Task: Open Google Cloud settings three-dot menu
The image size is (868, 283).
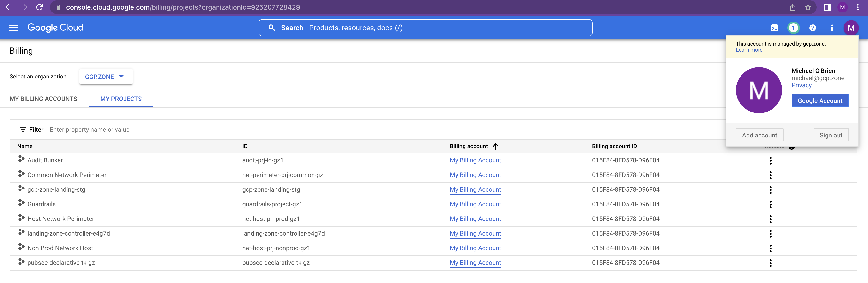Action: pyautogui.click(x=832, y=28)
